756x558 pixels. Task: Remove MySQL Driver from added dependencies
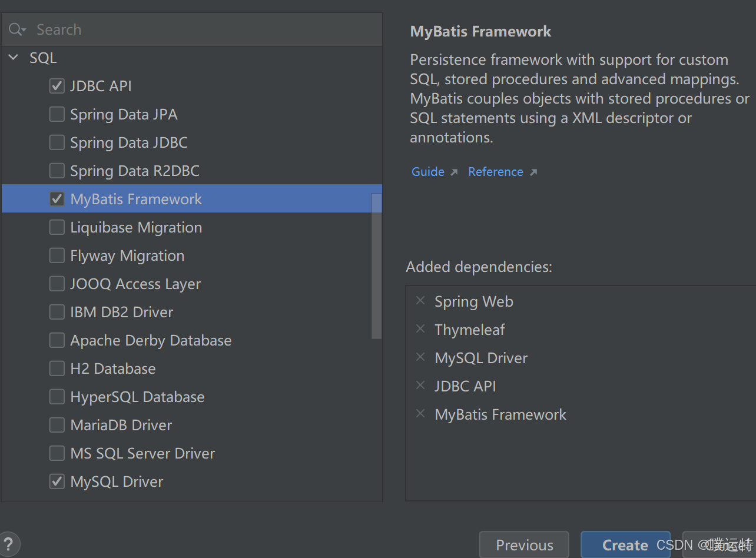420,357
